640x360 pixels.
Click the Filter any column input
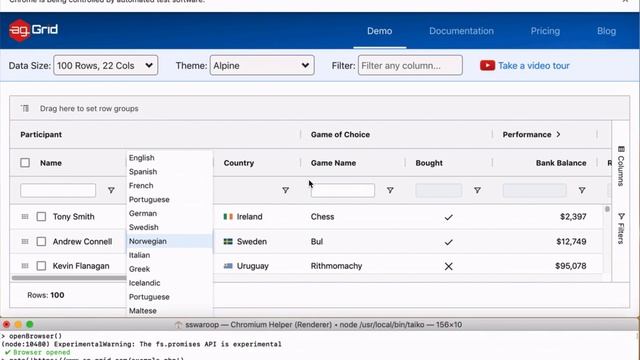[x=410, y=66]
